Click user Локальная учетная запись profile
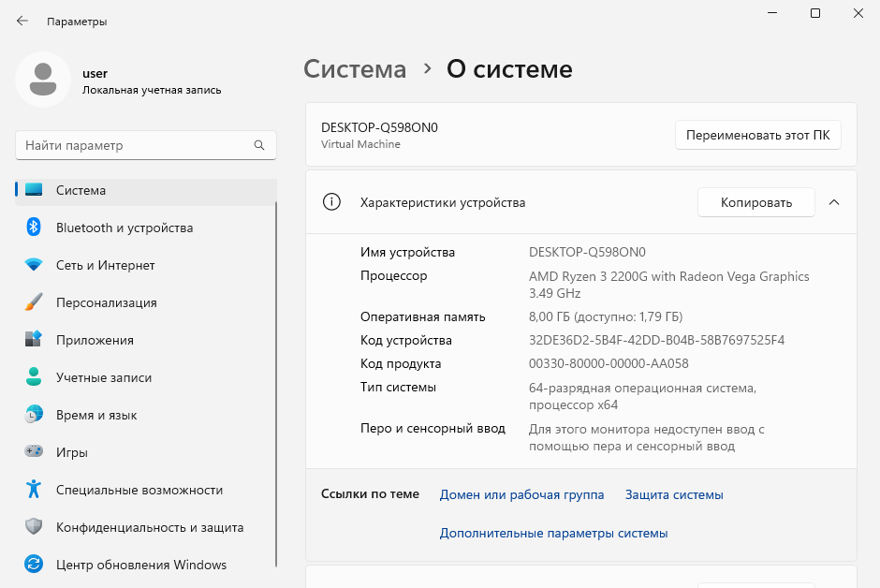Screen dimensions: 880x588 click(x=118, y=80)
